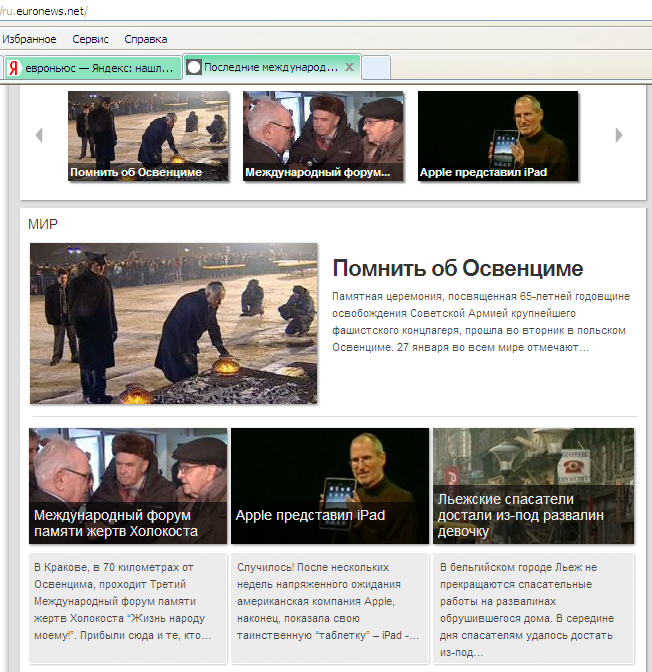Open the Справка menu
The height and width of the screenshot is (672, 652).
coord(146,39)
